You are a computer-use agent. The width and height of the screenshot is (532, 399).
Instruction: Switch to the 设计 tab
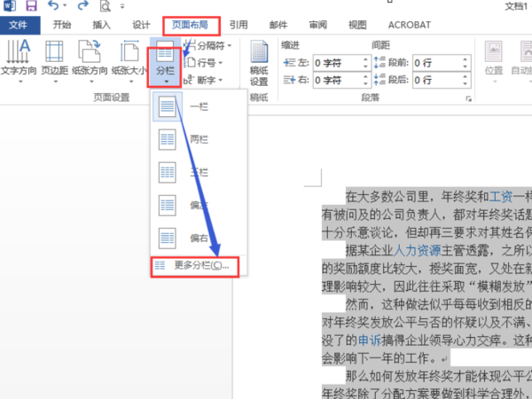pos(141,25)
